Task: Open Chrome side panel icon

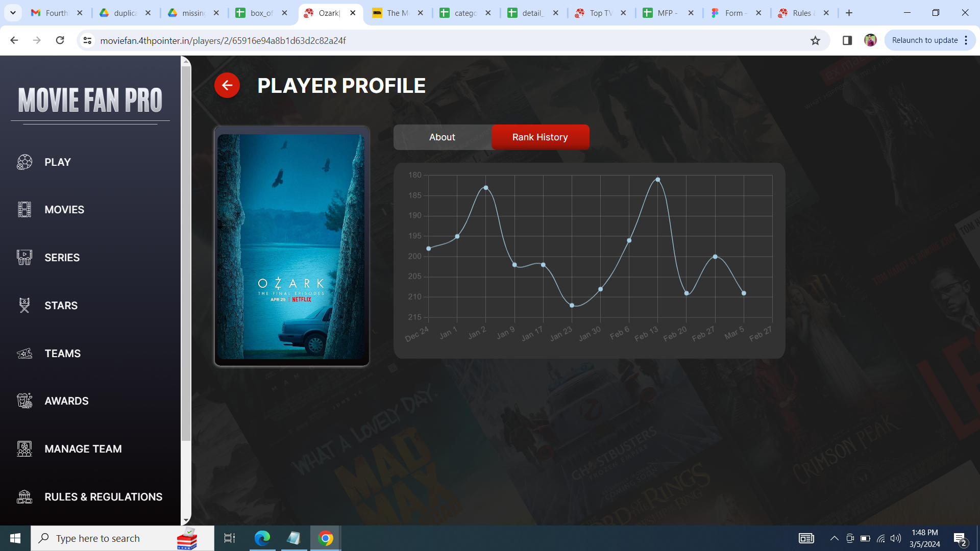Action: [847, 40]
